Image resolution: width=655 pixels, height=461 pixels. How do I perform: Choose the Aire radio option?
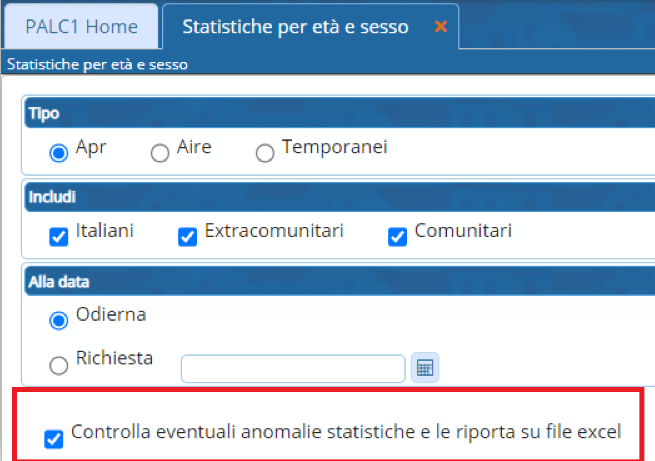click(160, 153)
